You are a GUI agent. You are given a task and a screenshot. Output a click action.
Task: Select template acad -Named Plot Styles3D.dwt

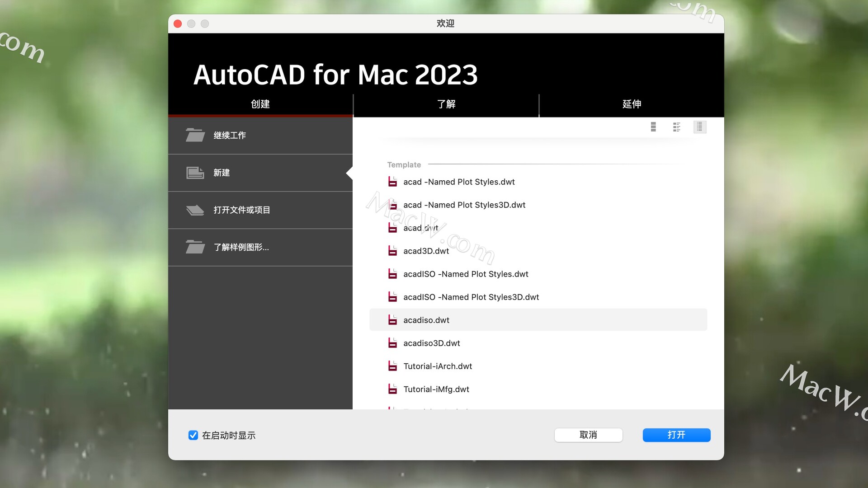point(464,205)
